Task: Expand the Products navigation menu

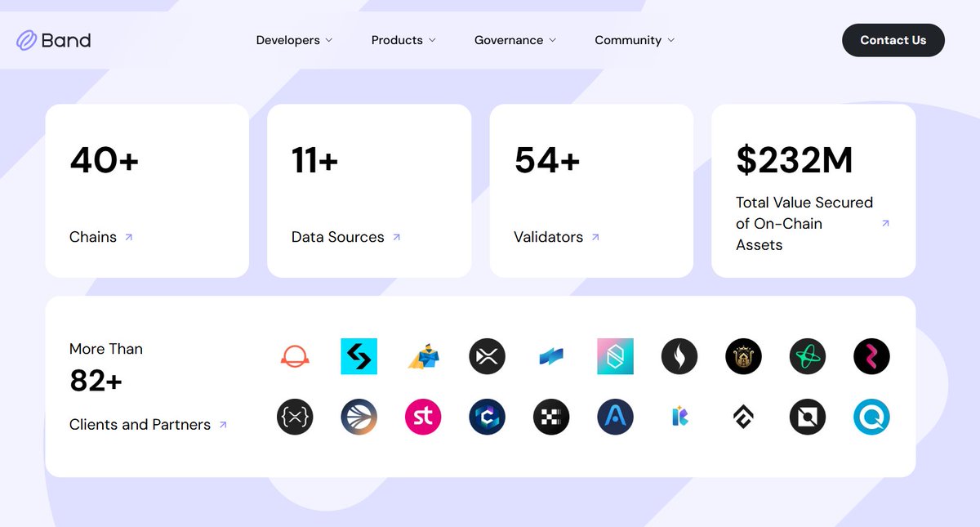Action: [x=403, y=40]
